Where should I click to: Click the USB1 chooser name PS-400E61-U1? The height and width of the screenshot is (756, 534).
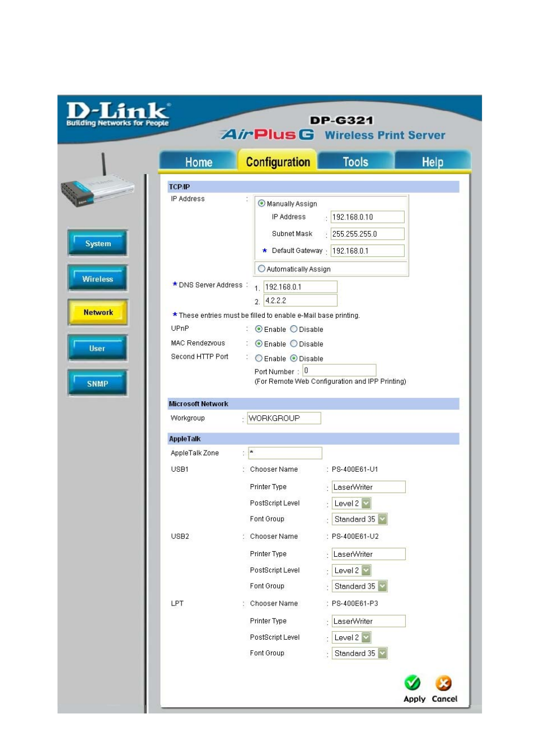coord(355,469)
